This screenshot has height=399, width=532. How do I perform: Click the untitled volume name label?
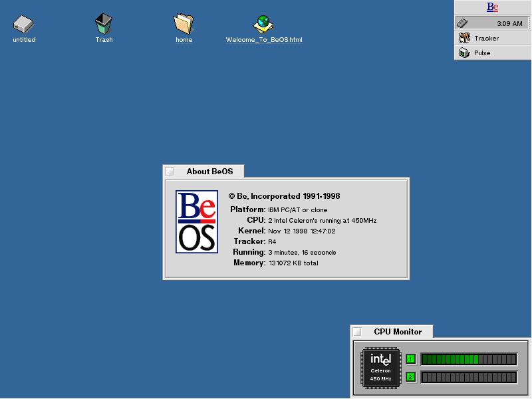[24, 40]
